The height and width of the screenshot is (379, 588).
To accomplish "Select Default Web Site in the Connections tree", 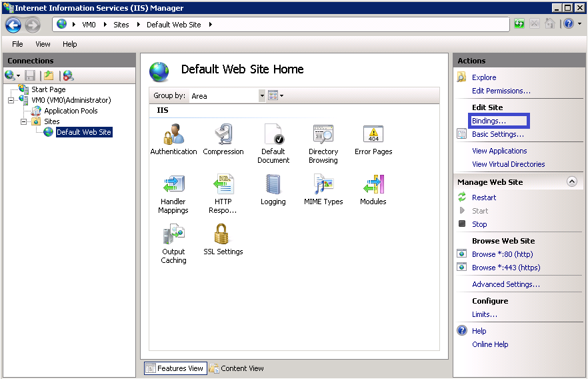I will pyautogui.click(x=84, y=132).
